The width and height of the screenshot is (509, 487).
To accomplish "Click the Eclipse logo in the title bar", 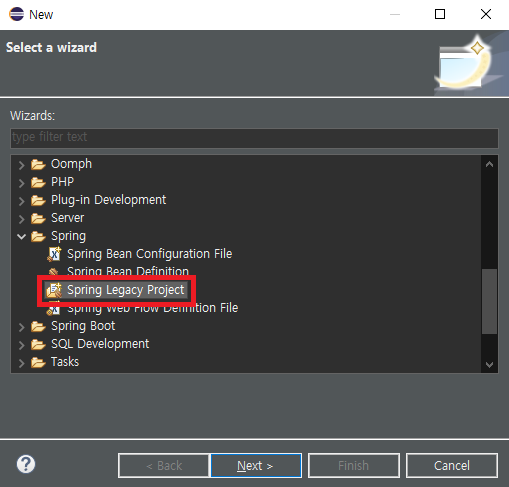I will tap(16, 14).
